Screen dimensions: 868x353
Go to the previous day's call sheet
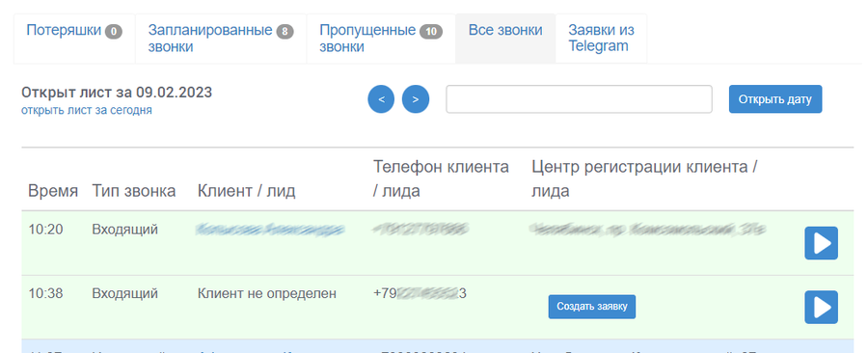pos(381,99)
